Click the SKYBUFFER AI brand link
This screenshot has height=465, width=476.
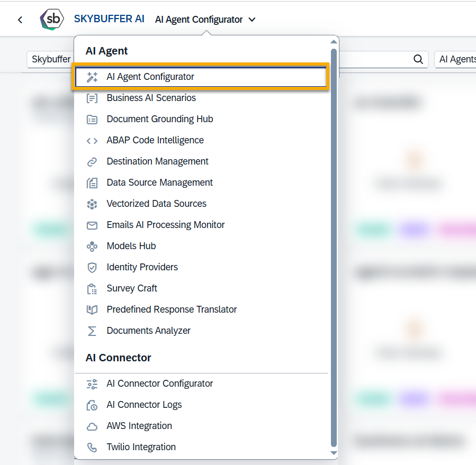[x=109, y=19]
